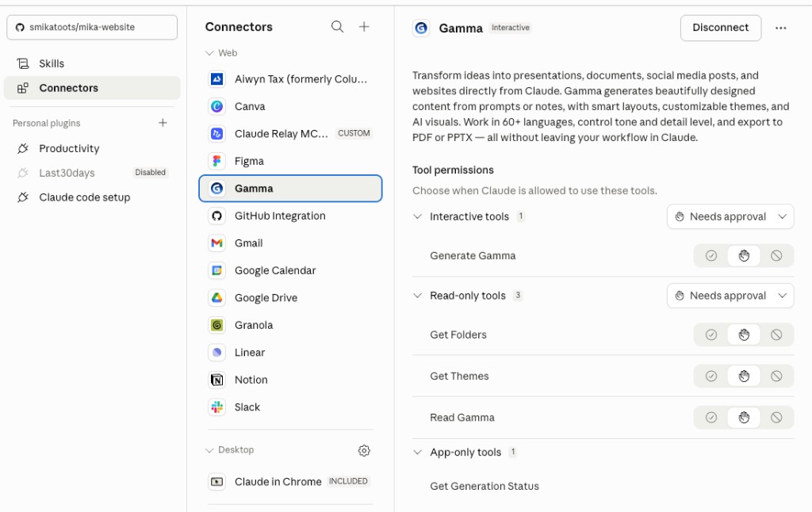This screenshot has width=812, height=512.
Task: Block the Get Folders tool
Action: point(776,334)
